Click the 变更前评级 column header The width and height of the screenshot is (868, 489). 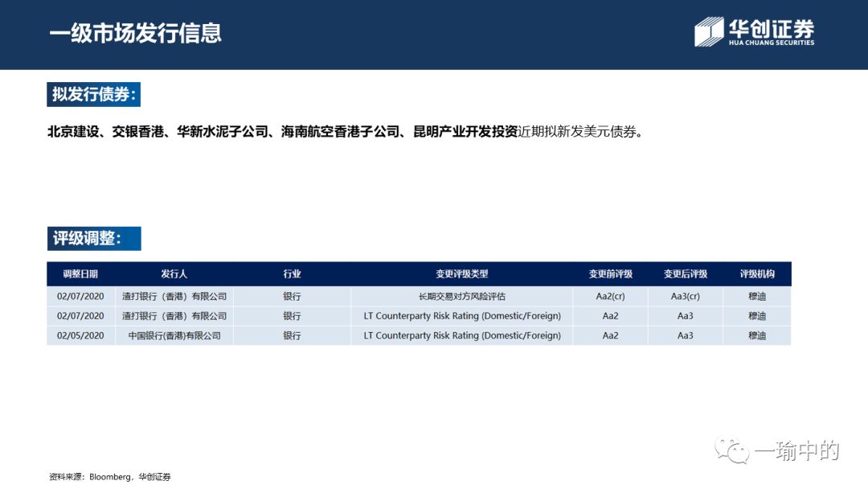pyautogui.click(x=610, y=274)
